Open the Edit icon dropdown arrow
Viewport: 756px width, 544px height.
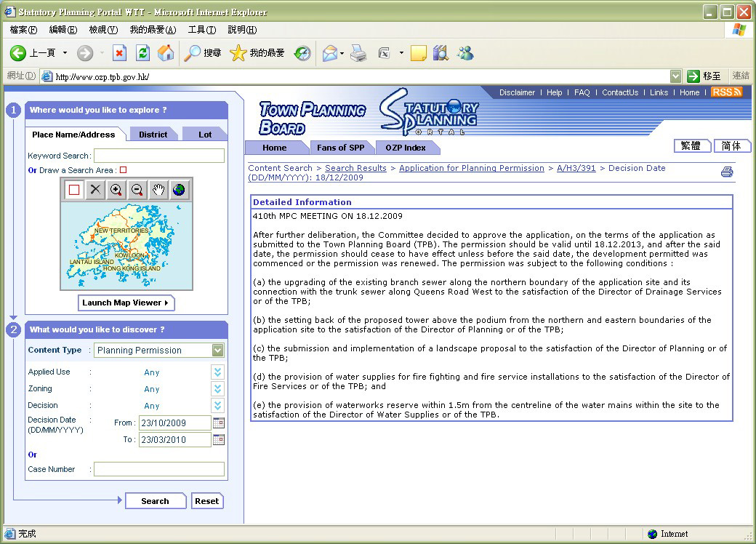pyautogui.click(x=401, y=53)
